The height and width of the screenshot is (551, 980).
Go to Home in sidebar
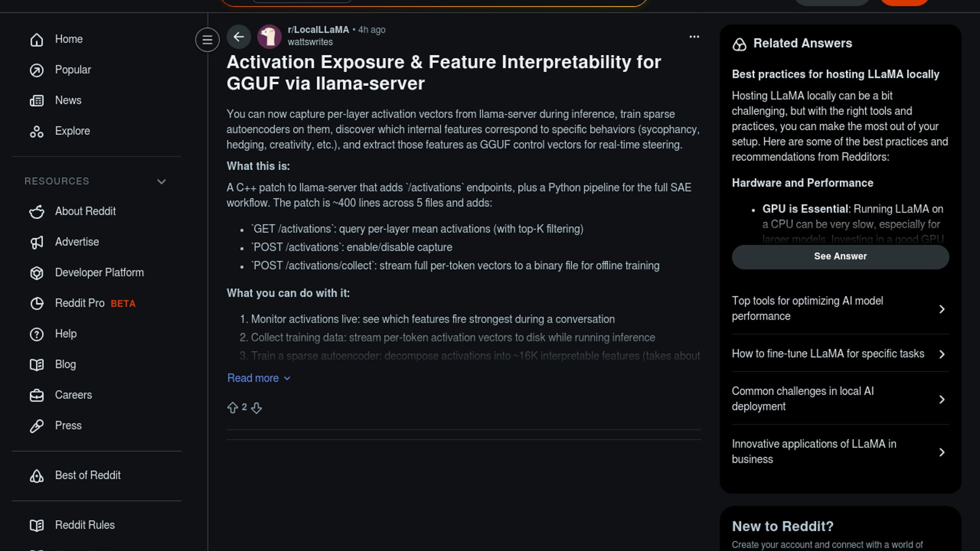68,39
